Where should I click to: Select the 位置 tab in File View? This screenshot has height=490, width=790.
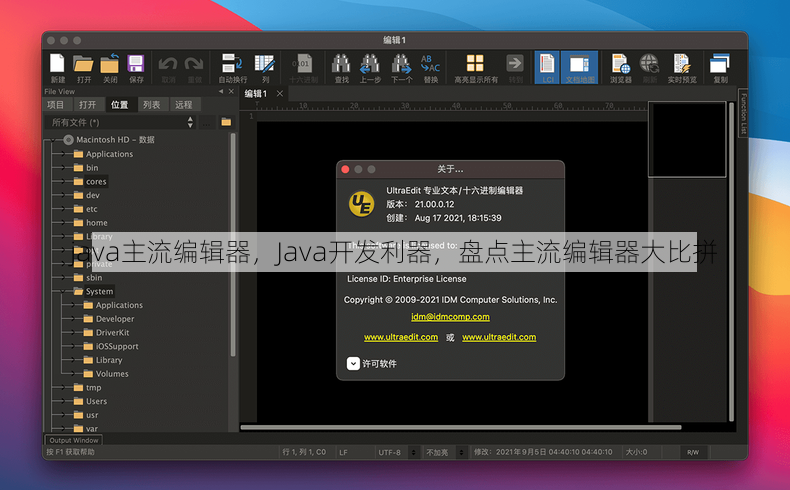[x=119, y=104]
